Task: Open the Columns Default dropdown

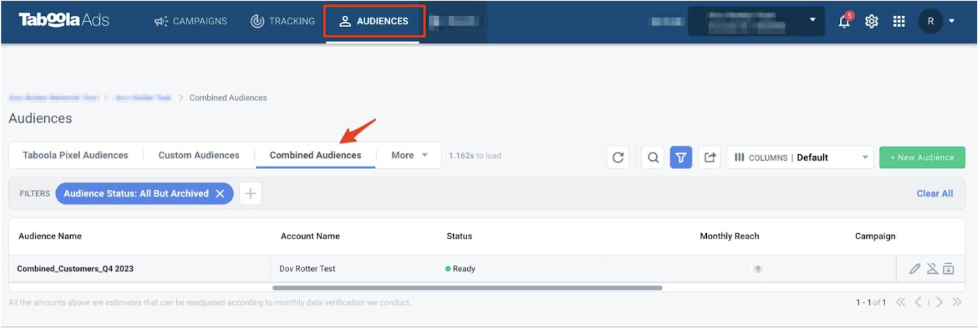Action: 800,157
